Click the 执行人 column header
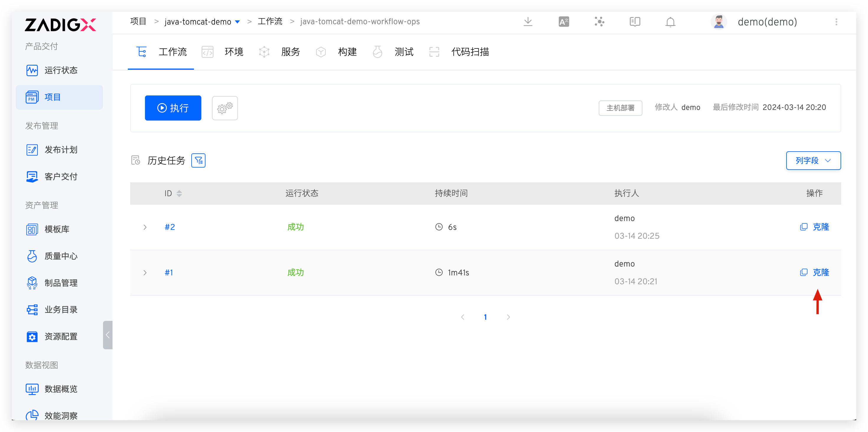The image size is (868, 432). click(x=627, y=194)
